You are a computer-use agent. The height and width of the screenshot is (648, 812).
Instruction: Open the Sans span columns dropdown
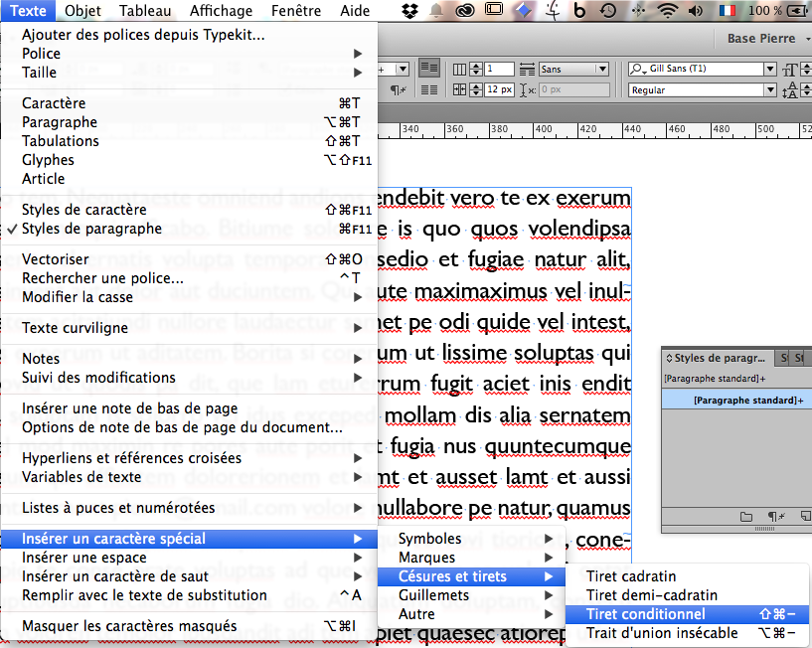point(601,69)
